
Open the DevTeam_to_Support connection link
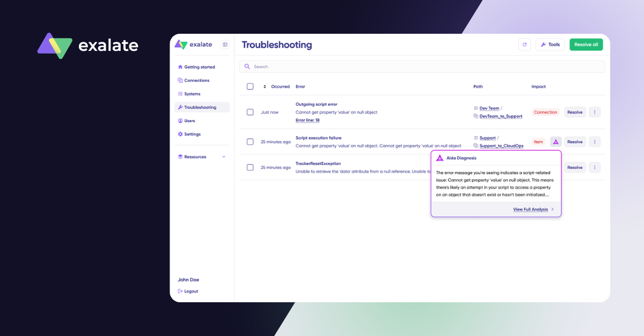click(x=501, y=116)
